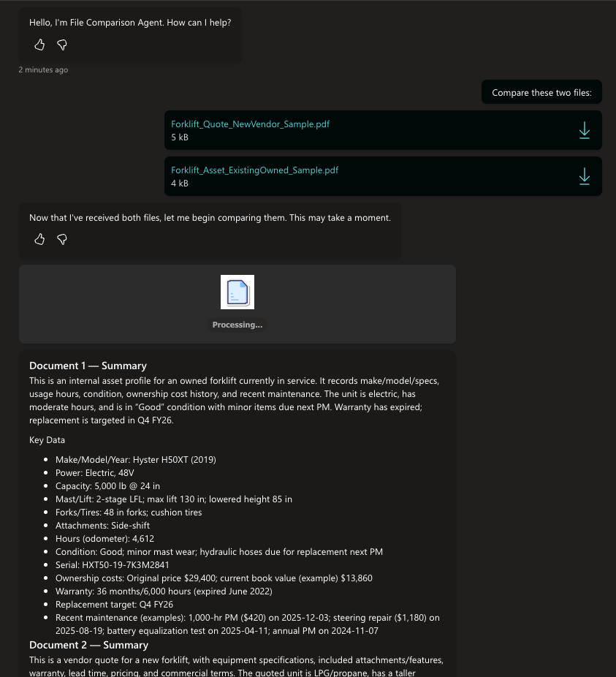Open the Forklift_Quote_NewVendor_Sample.pdf file link
The image size is (616, 677).
pyautogui.click(x=250, y=124)
